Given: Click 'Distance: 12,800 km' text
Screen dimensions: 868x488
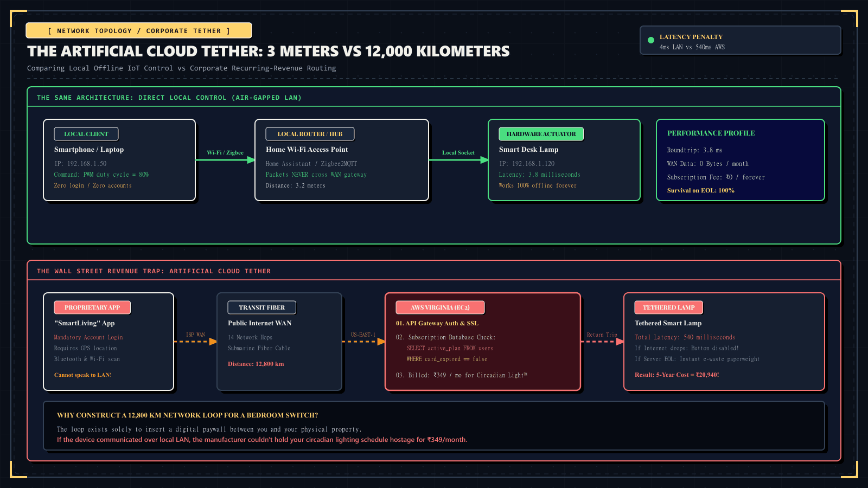Looking at the screenshot, I should click(256, 364).
